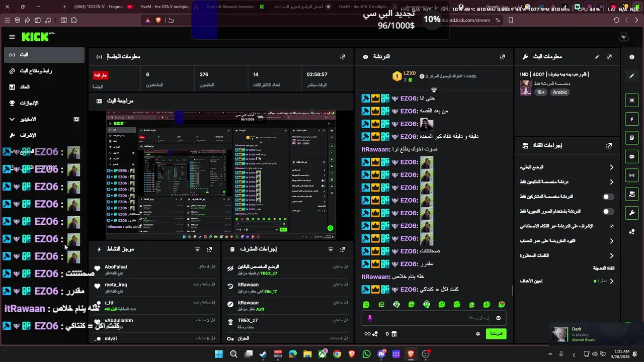
Task: Open the emoji picker in message box
Action: pos(498,318)
